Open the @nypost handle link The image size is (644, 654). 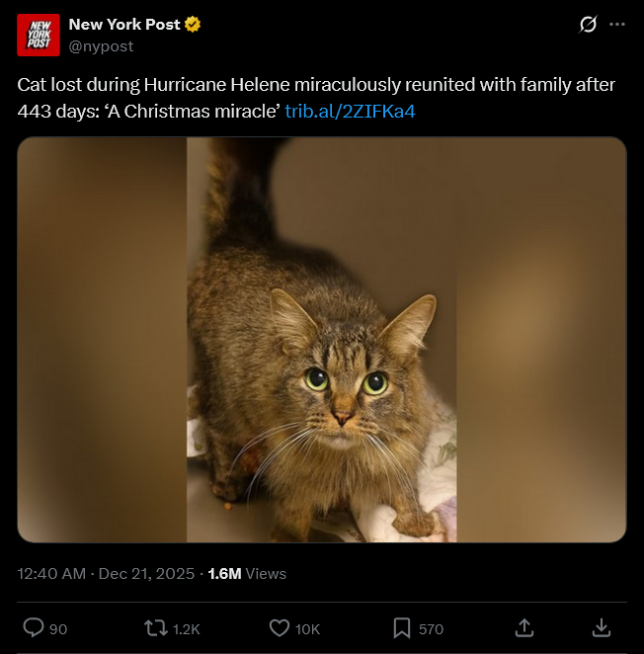coord(101,46)
